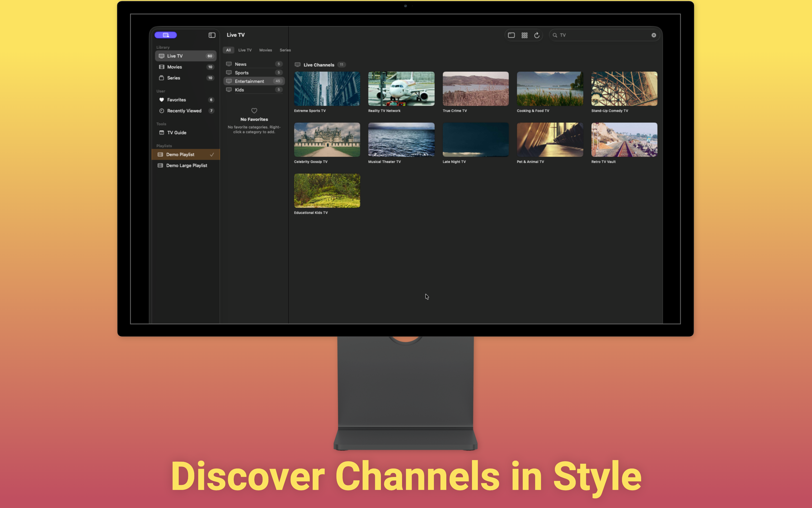
Task: Select the Series filter tab
Action: 285,50
